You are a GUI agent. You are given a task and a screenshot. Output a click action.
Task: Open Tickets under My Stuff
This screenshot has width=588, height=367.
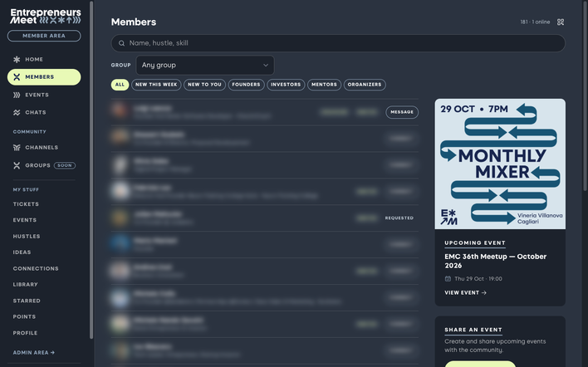pyautogui.click(x=26, y=204)
